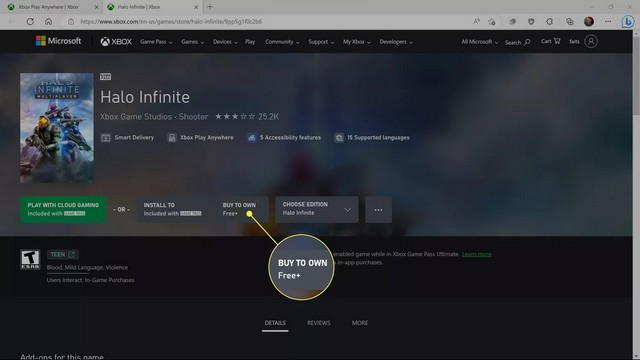The image size is (640, 360).
Task: Switch to the Reviews tab
Action: pos(319,323)
